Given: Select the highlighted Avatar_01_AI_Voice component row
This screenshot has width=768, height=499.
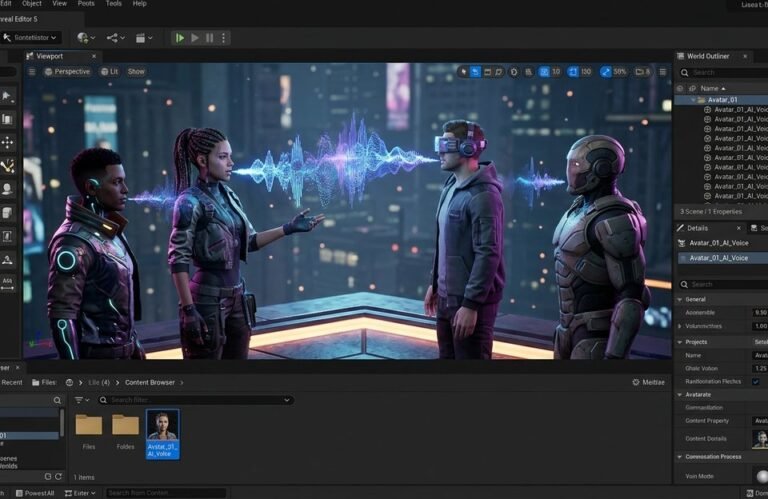Looking at the screenshot, I should click(x=723, y=258).
